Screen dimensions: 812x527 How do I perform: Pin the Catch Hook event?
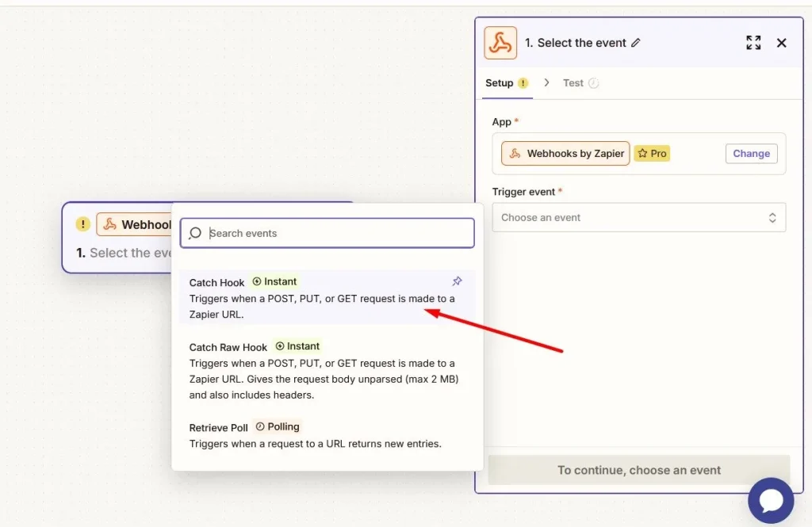coord(457,281)
